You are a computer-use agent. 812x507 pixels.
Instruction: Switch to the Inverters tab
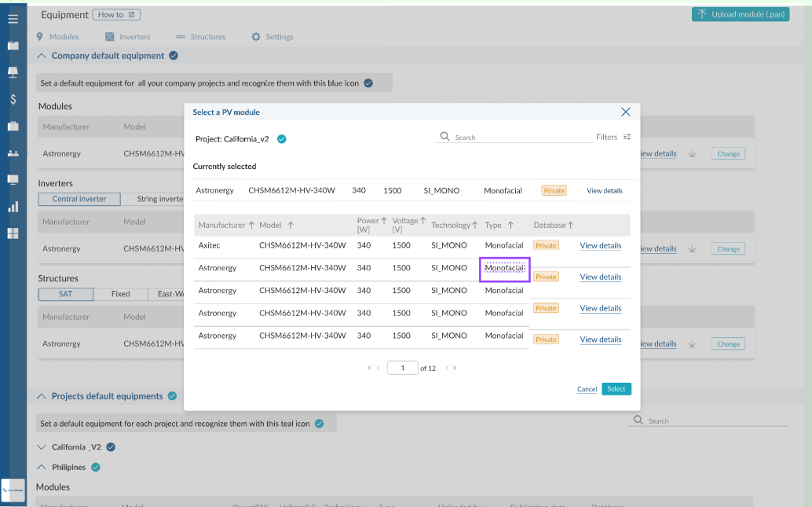(127, 37)
